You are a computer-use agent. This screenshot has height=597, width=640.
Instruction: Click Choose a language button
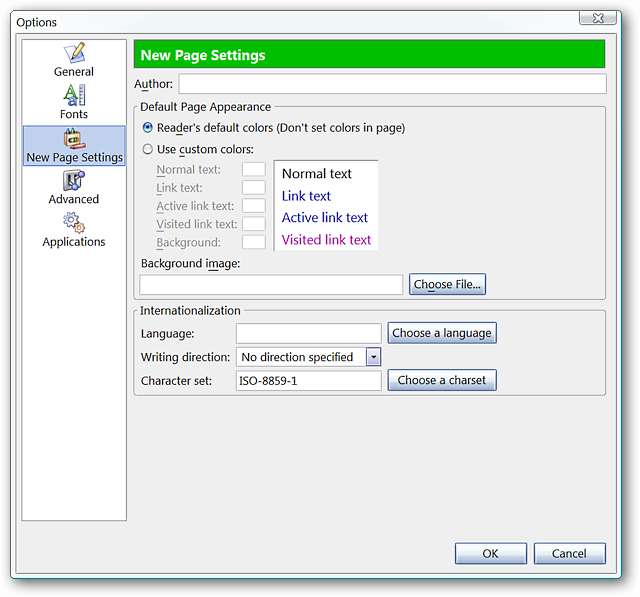pos(442,333)
